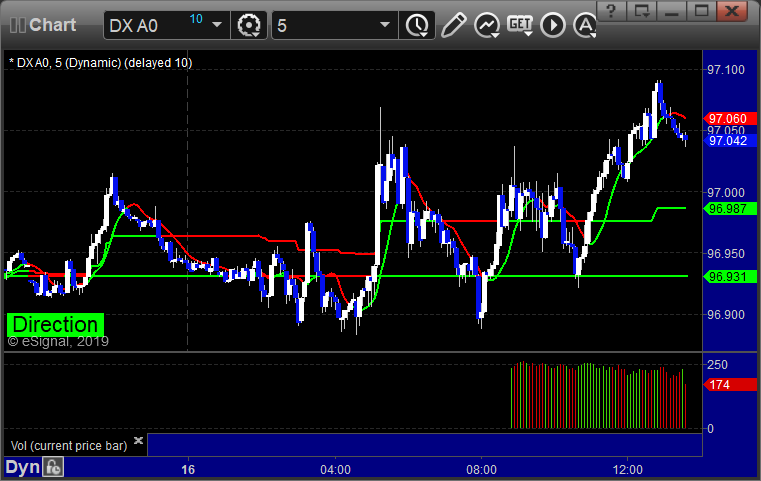Open the studies line-chart icon
The height and width of the screenshot is (481, 761).
tap(487, 25)
